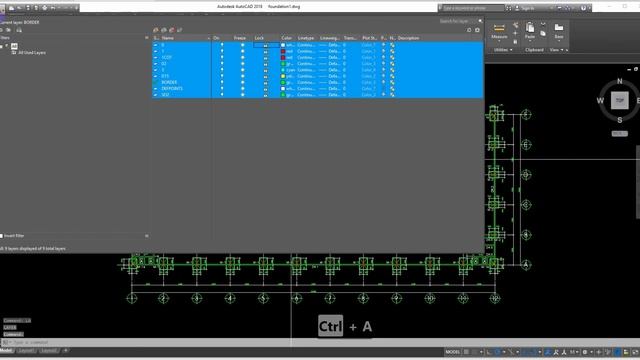Viewport: 640px width, 360px height.
Task: Collapse layer filter tree with double-arrow
Action: click(x=147, y=38)
